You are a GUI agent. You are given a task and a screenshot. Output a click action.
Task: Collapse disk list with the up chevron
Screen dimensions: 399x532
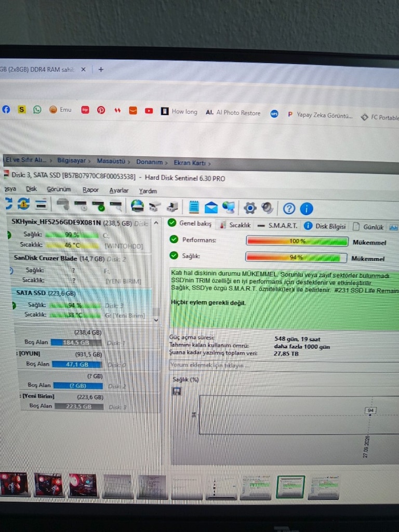click(156, 223)
